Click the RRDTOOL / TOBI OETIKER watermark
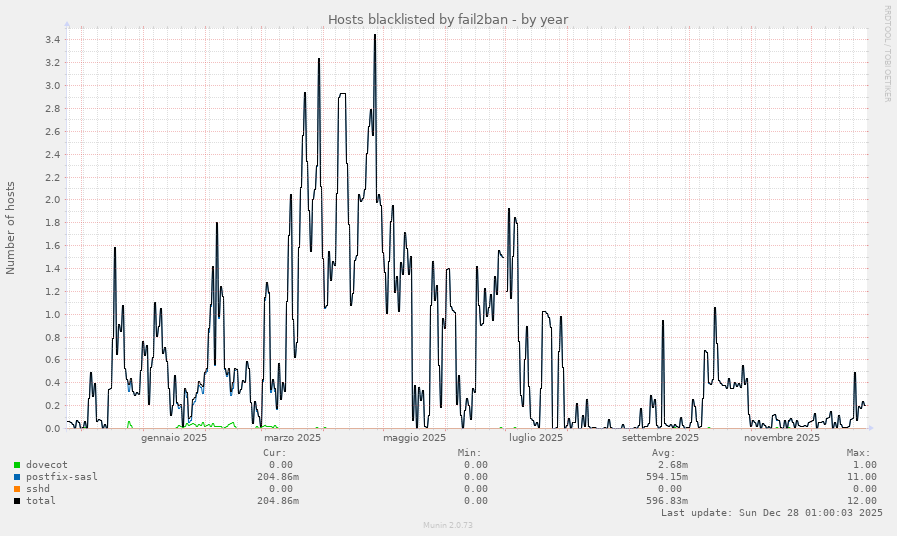The height and width of the screenshot is (536, 897). click(886, 53)
